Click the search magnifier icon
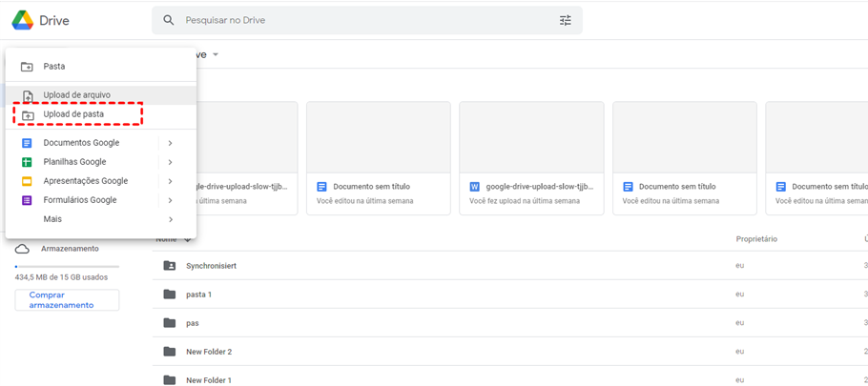The height and width of the screenshot is (386, 868). (169, 20)
